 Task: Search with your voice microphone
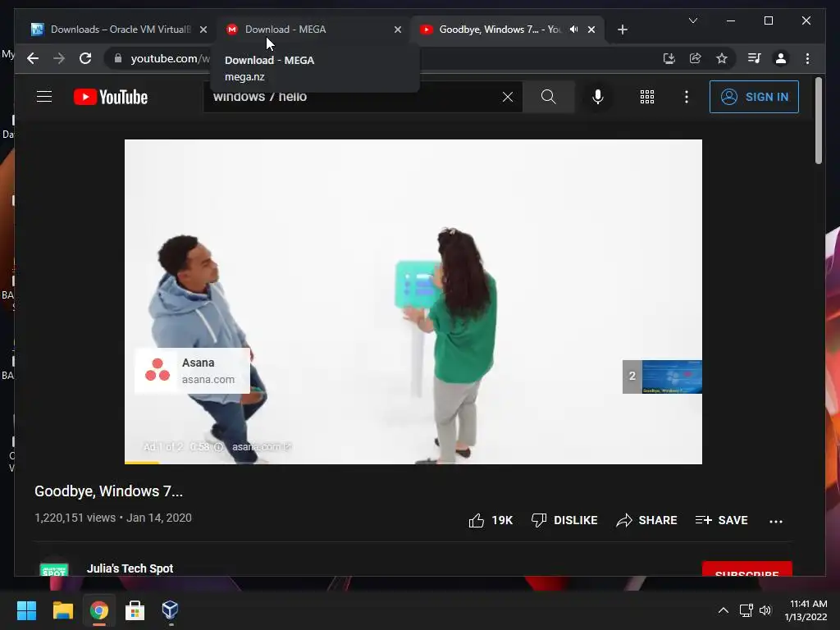pyautogui.click(x=598, y=97)
